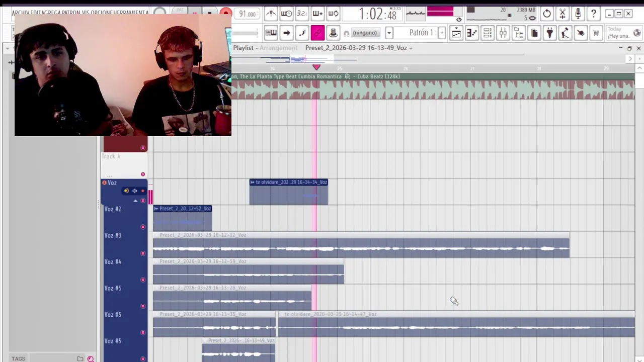
Task: Select the Preset_2_2026-03-29 16-12-59_Voz audio clip
Action: pyautogui.click(x=249, y=271)
